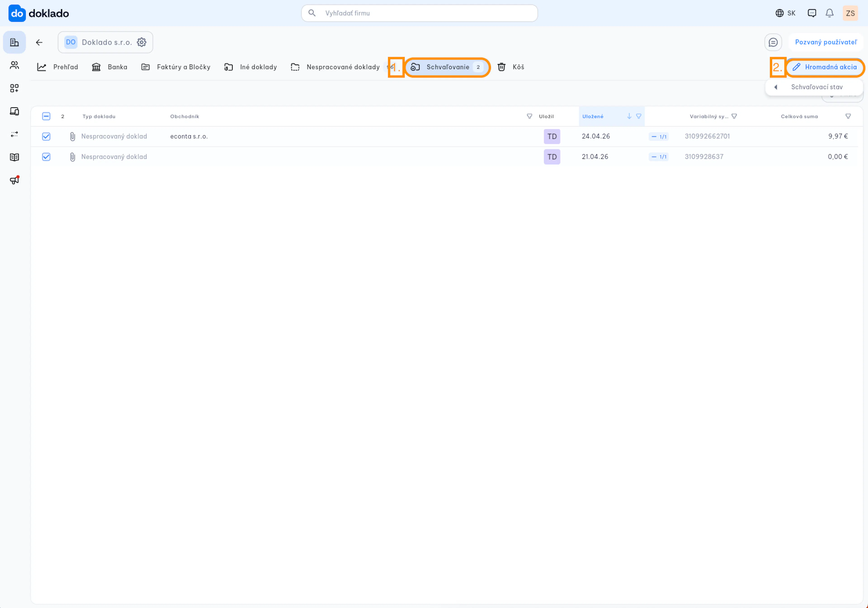The width and height of the screenshot is (868, 608).
Task: Open the book icon in sidebar
Action: pos(14,157)
